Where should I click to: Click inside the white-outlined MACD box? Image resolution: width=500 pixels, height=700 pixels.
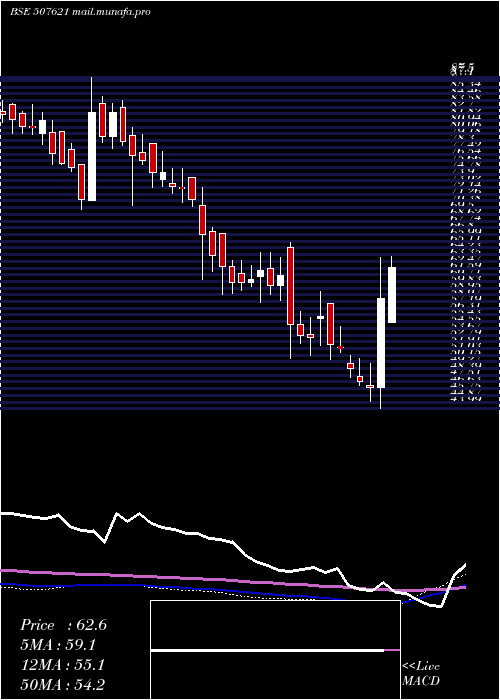[275, 650]
